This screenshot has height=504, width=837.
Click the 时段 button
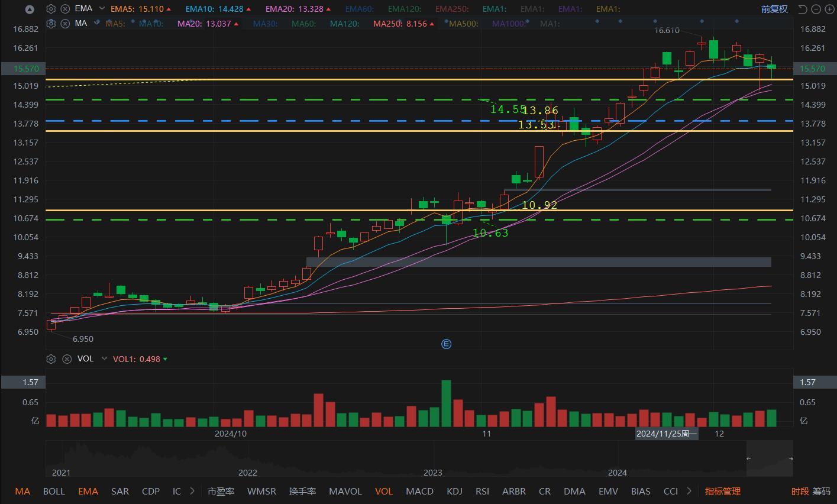pyautogui.click(x=800, y=491)
